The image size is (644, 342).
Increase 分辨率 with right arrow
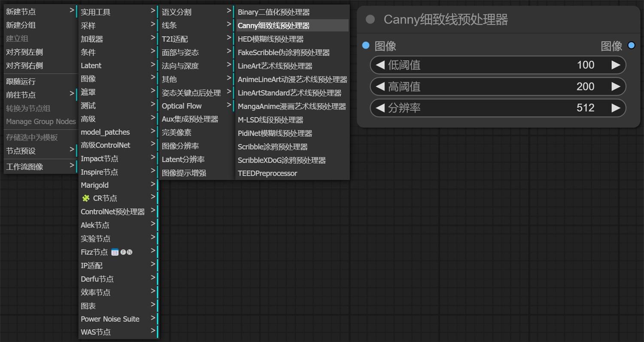click(616, 108)
